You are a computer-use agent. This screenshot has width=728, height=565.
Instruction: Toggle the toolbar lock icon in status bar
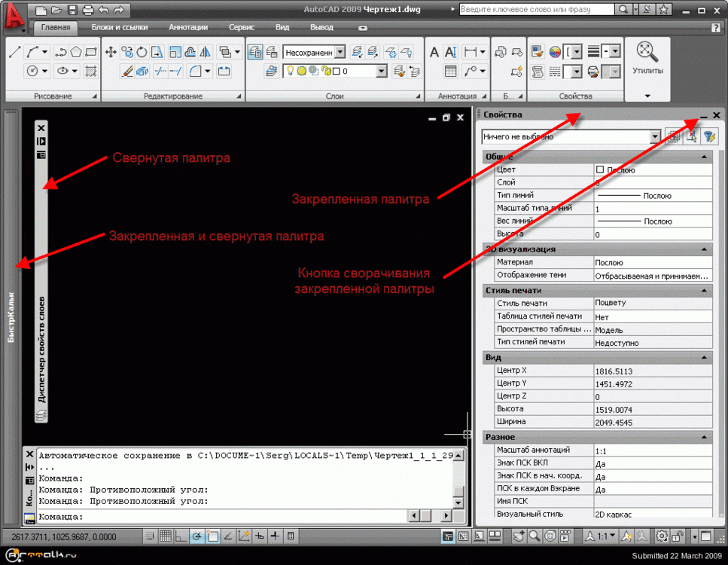[x=678, y=536]
